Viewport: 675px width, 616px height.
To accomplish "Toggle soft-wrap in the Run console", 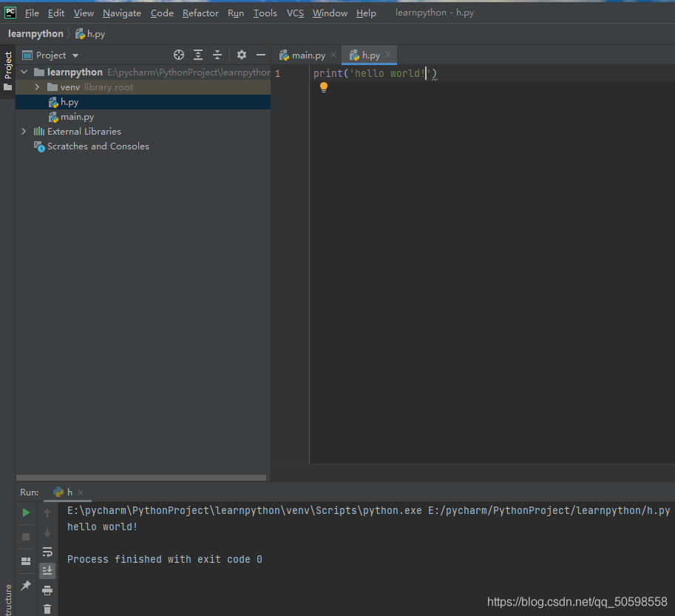I will tap(47, 552).
